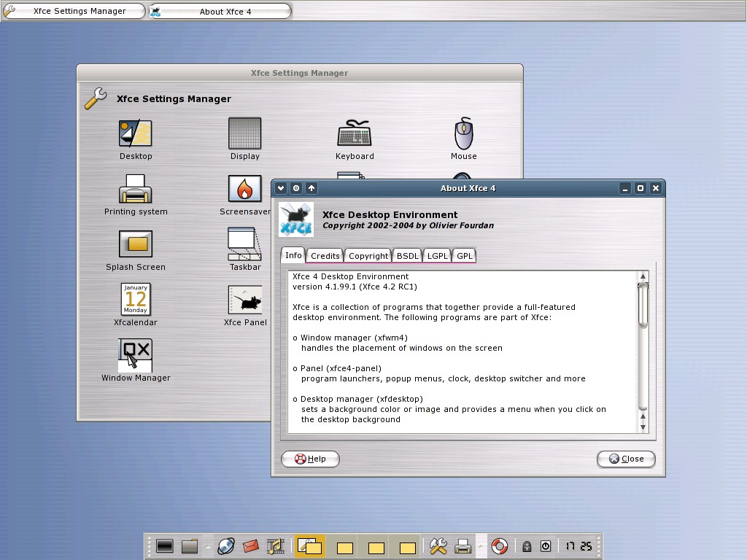Open the window menu arrow on About Xfce 4
This screenshot has height=560, width=747.
click(x=281, y=188)
